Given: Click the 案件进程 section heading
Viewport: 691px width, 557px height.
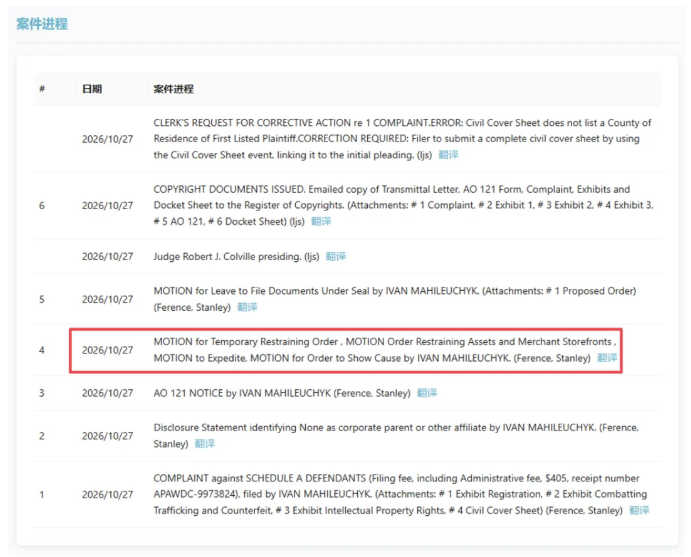Looking at the screenshot, I should click(42, 24).
